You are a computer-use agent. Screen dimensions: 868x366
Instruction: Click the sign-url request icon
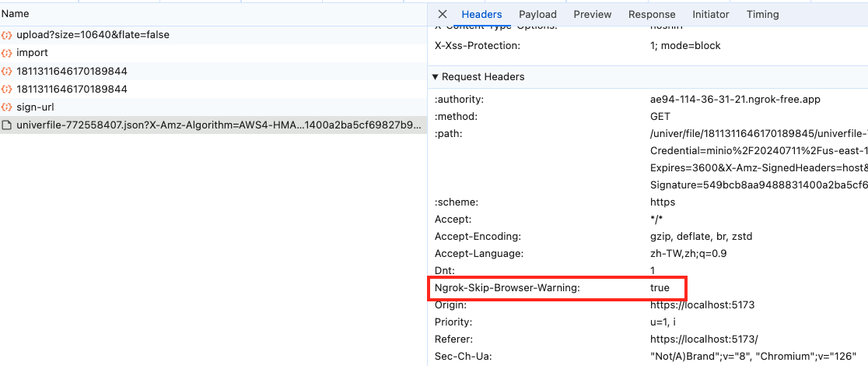coord(7,107)
